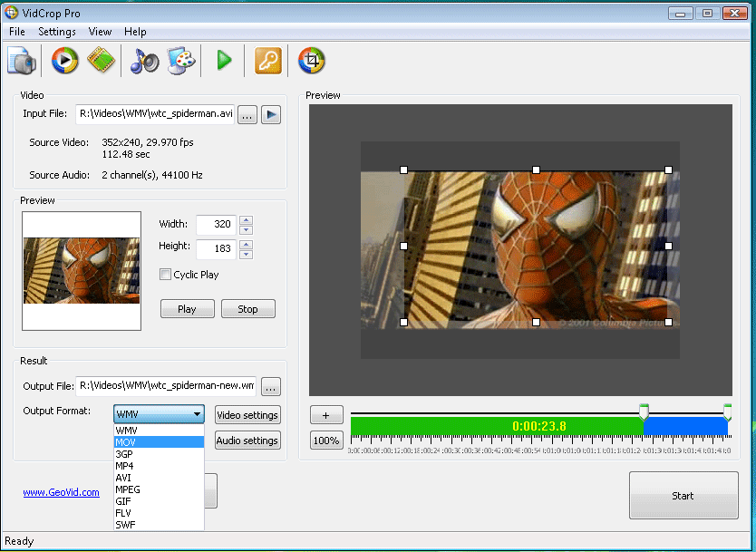Choose AVI from the format list
Viewport: 756px width, 552px height.
click(160, 478)
